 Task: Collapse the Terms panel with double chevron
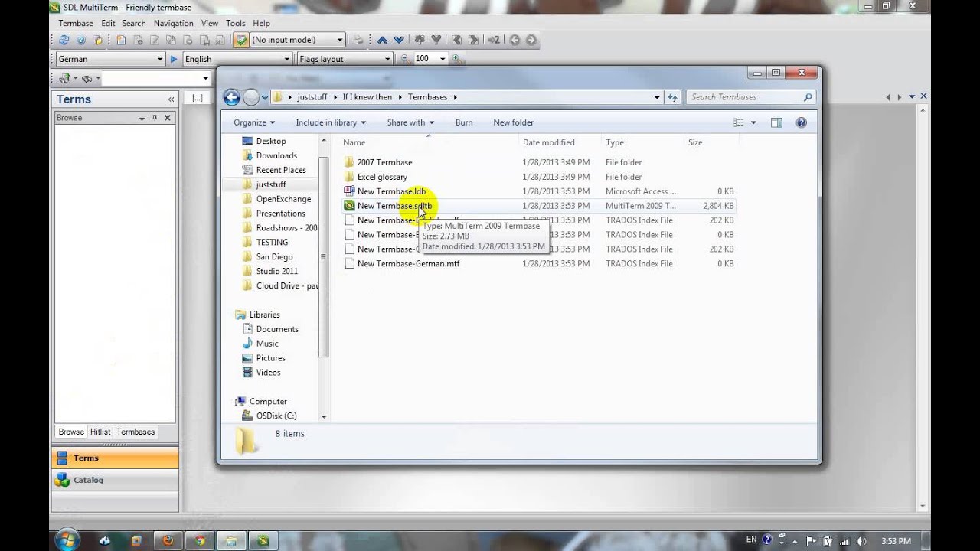tap(171, 99)
